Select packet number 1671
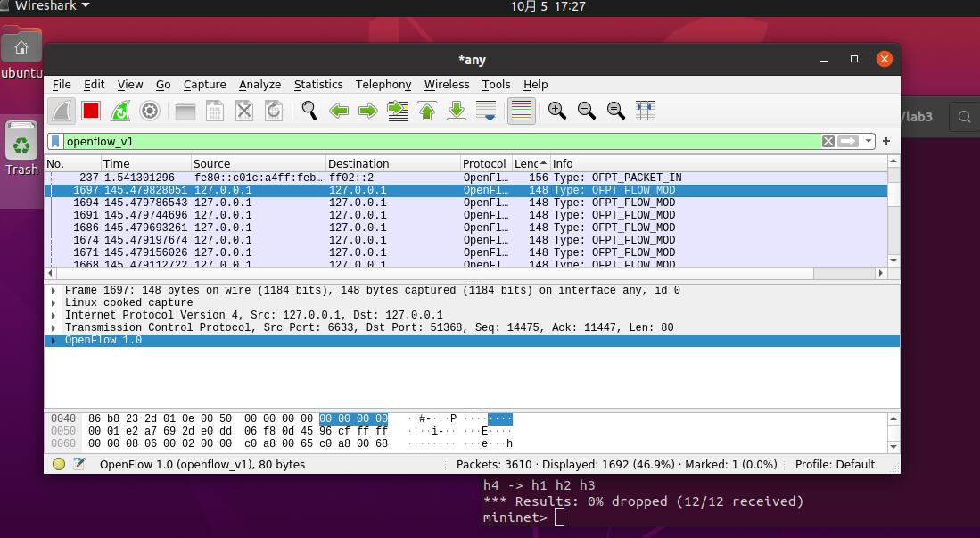 [x=466, y=252]
